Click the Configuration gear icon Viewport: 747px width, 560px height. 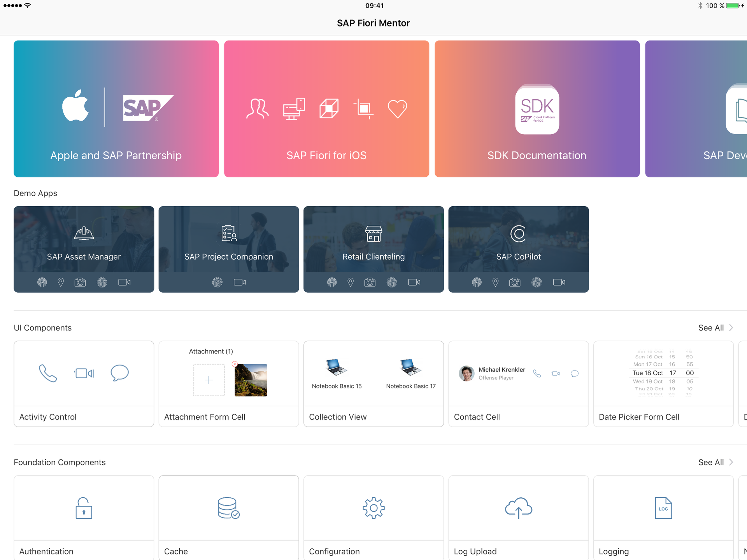pyautogui.click(x=373, y=508)
